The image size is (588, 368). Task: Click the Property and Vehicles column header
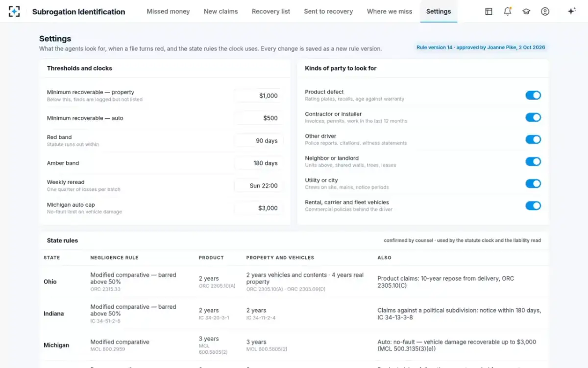click(x=280, y=258)
